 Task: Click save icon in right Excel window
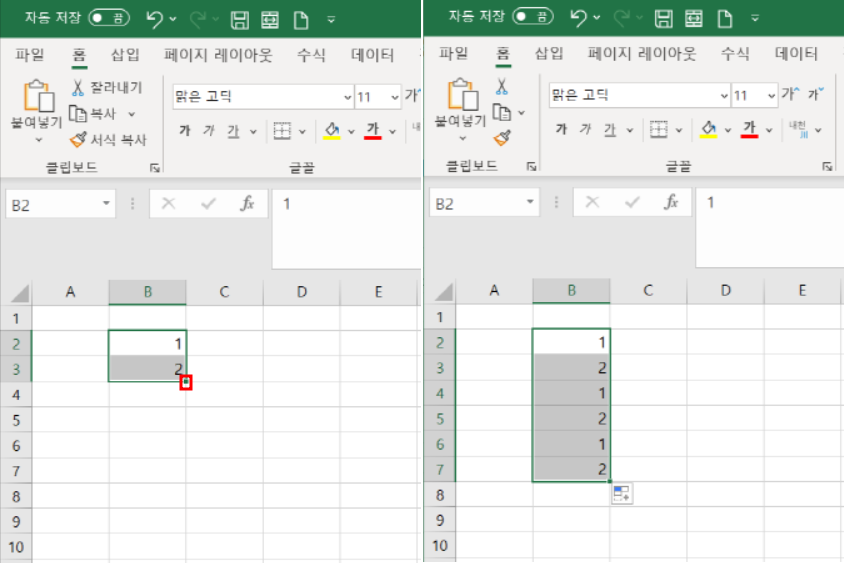(x=663, y=19)
